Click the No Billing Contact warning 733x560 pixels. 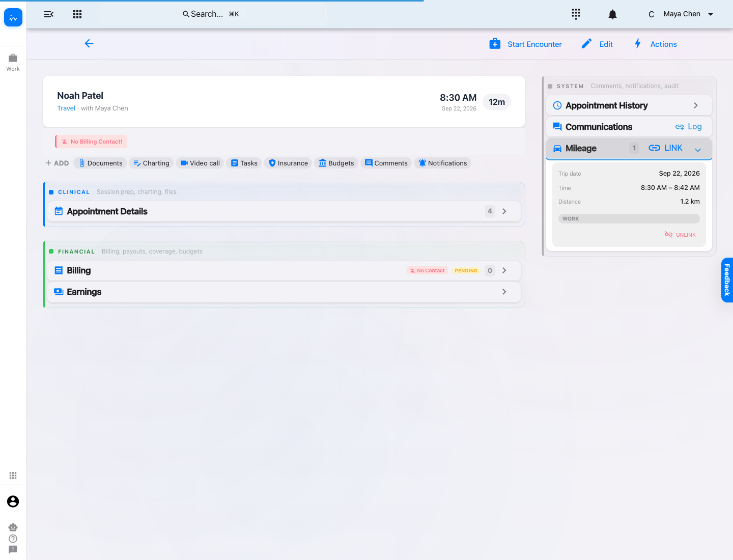[91, 142]
